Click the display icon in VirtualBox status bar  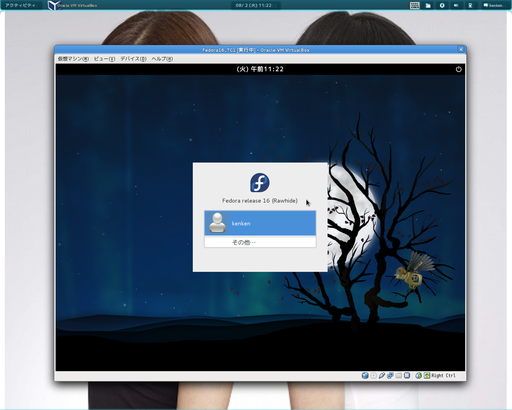[x=407, y=376]
